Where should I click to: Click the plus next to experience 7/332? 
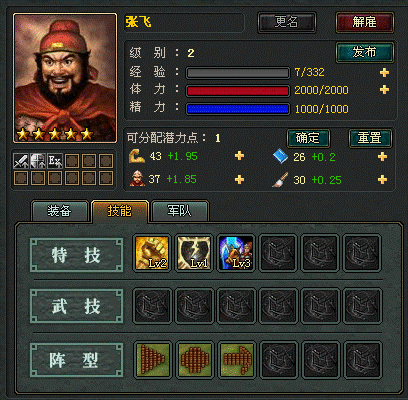384,72
